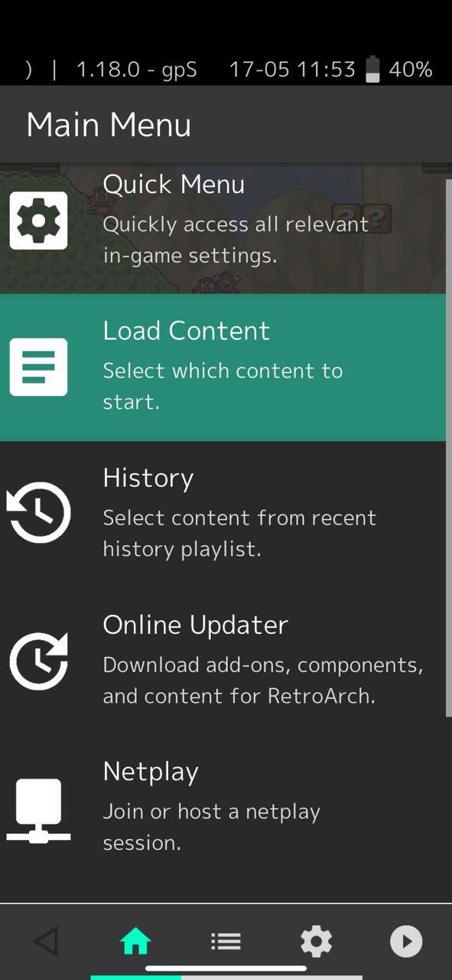
Task: Click the 17-05 11:53 date and time
Action: [x=292, y=70]
